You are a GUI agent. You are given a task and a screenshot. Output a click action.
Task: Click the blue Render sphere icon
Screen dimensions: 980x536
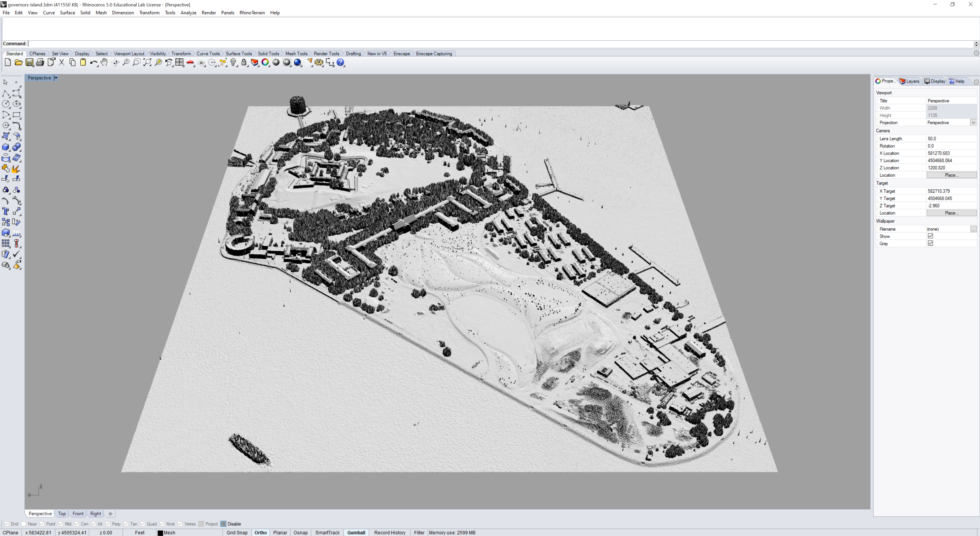(x=298, y=62)
